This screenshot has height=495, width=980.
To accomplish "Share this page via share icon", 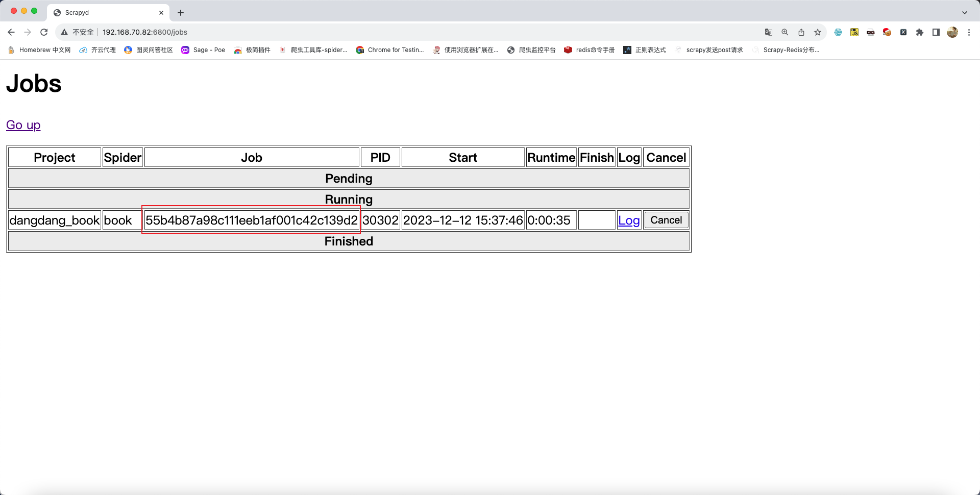I will pyautogui.click(x=801, y=32).
